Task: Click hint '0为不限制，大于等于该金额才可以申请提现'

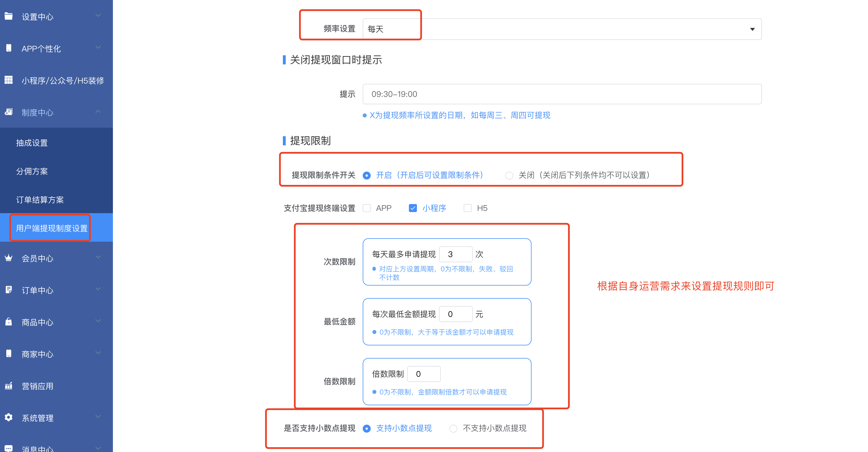Action: (x=446, y=332)
